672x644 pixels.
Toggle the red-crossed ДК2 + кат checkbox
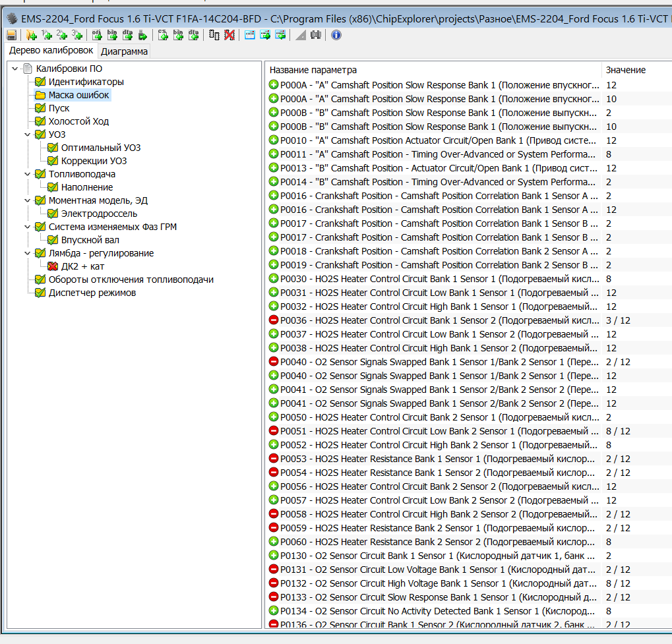(x=53, y=266)
